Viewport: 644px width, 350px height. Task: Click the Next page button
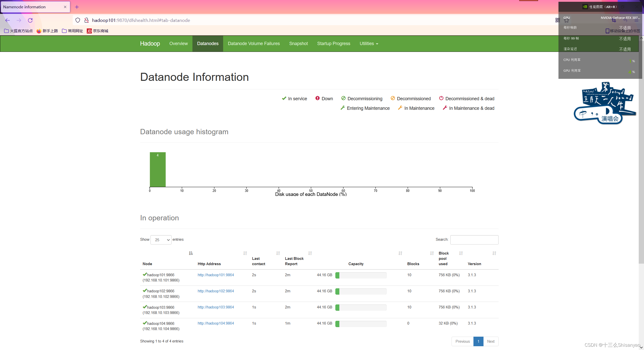tap(491, 341)
